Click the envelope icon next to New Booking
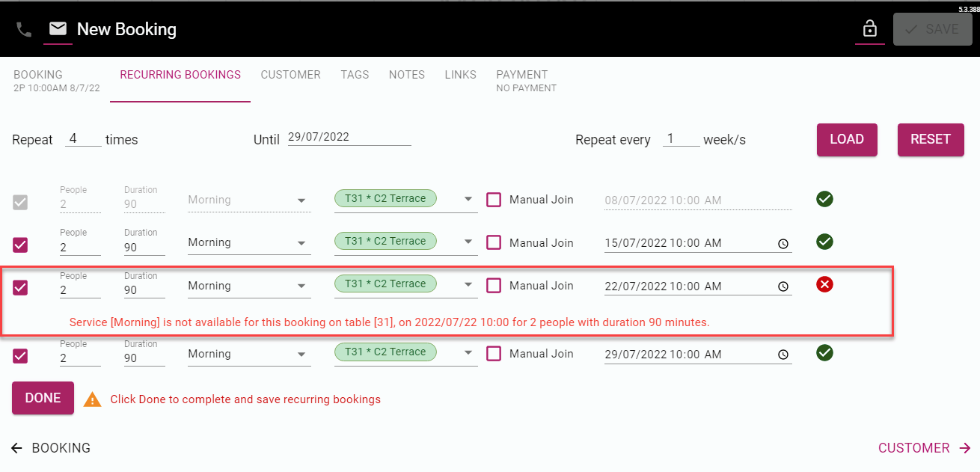980x472 pixels. (58, 28)
